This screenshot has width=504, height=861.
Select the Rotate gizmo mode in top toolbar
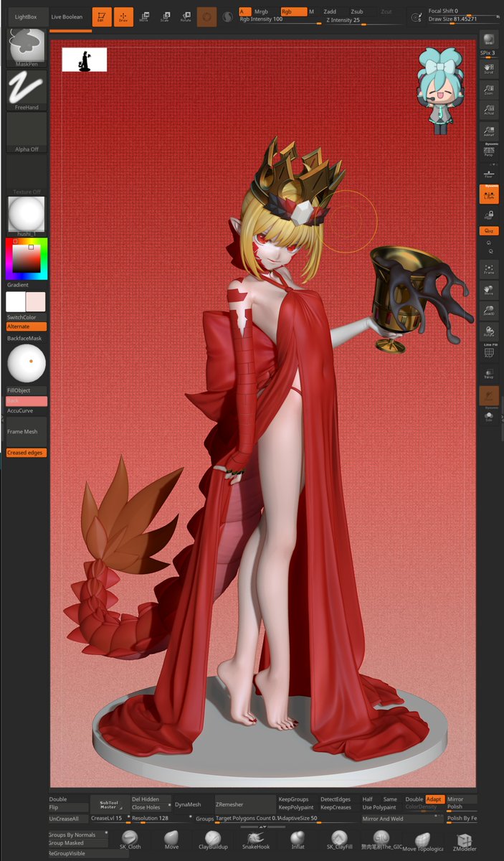186,16
